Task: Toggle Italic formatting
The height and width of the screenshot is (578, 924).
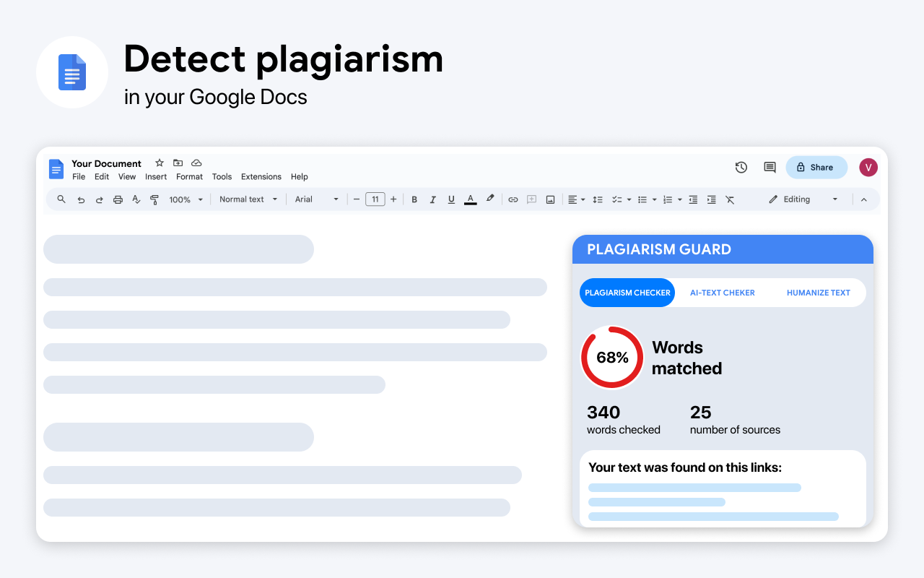Action: 433,199
